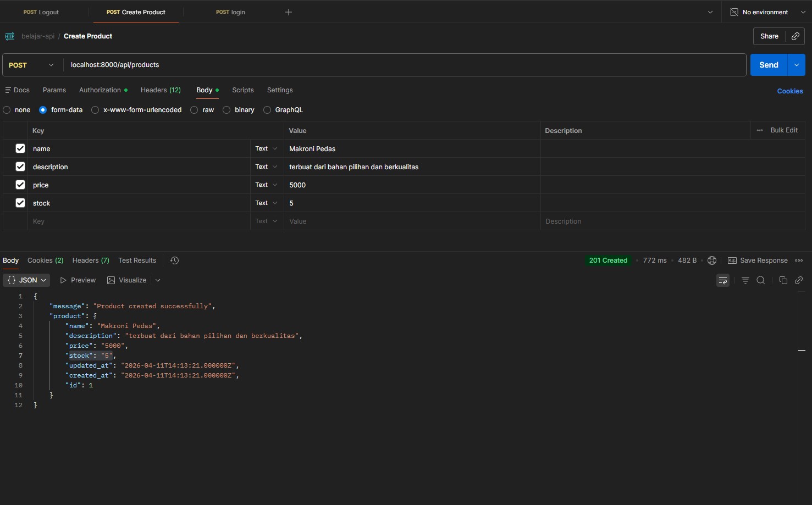Copy response body with copy icon

(x=783, y=280)
